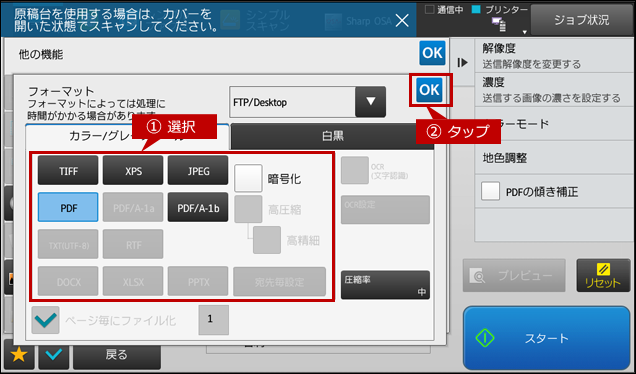
Task: Select the カラー/グレースケール tab
Action: (x=127, y=137)
